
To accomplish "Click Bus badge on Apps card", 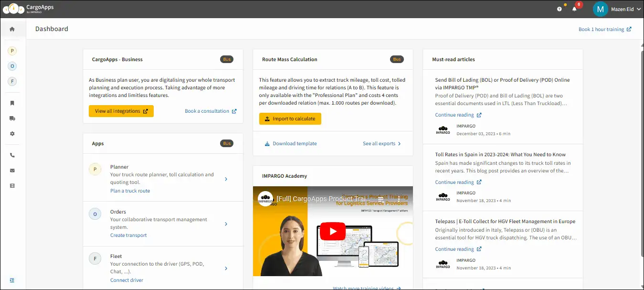I will tap(227, 143).
